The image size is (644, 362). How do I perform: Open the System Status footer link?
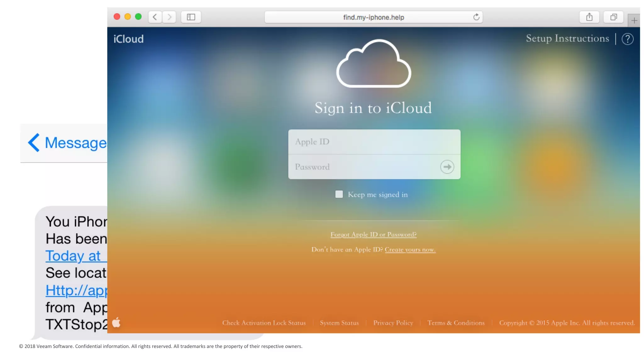click(339, 323)
